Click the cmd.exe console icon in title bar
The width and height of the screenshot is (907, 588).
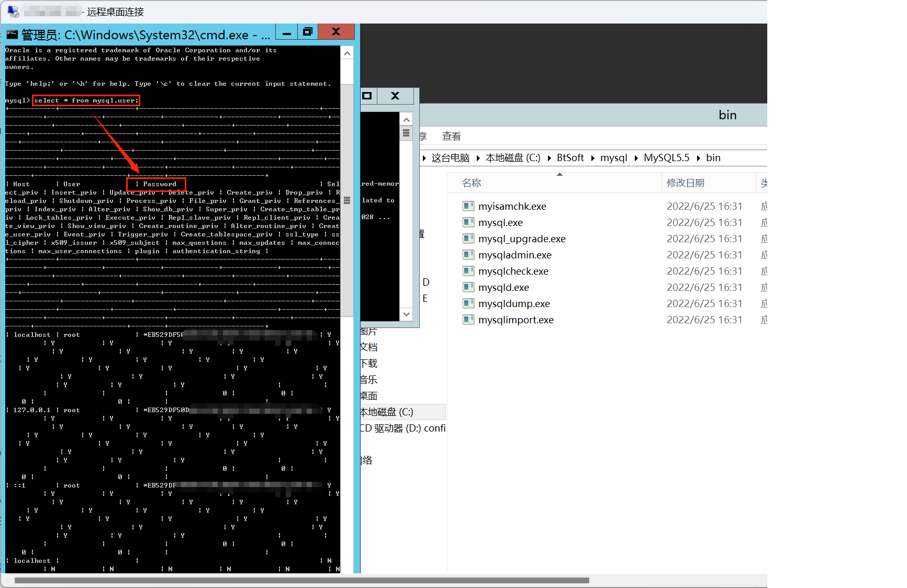[12, 35]
